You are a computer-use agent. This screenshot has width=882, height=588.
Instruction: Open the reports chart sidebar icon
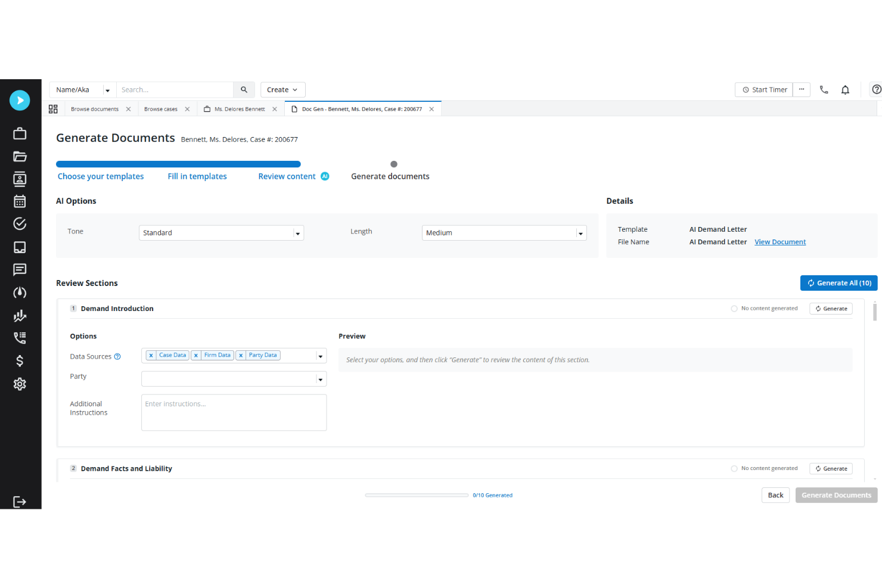20,315
